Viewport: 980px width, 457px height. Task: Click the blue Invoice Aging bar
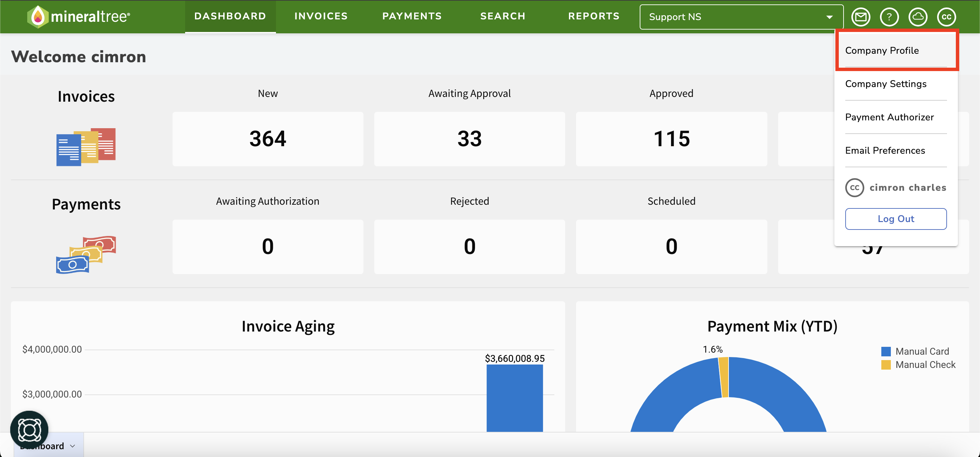[x=515, y=398]
